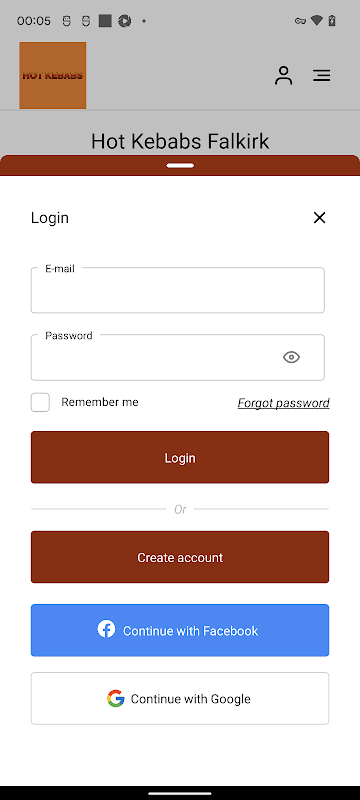Tap the Facebook logo icon
This screenshot has height=800, width=360.
tap(106, 629)
